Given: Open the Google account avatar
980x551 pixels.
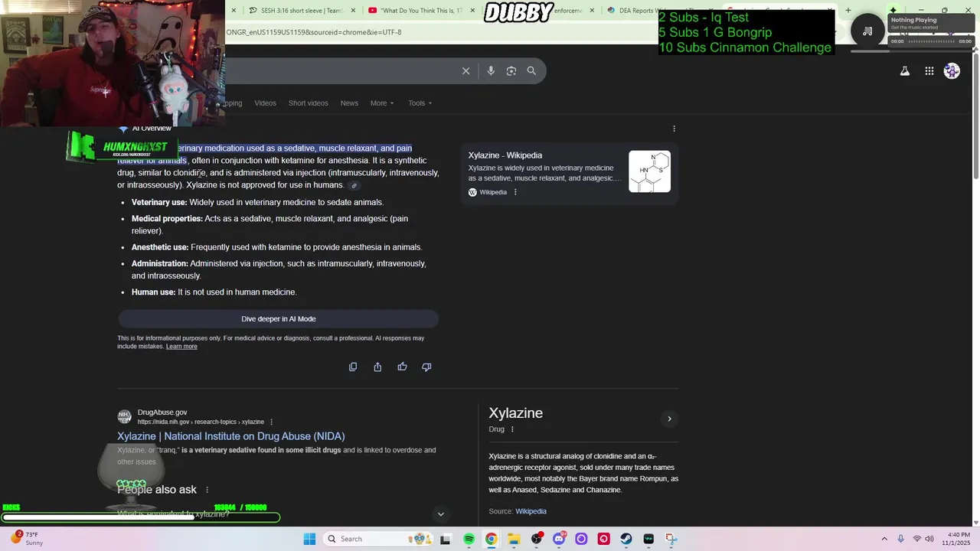Looking at the screenshot, I should (x=952, y=71).
